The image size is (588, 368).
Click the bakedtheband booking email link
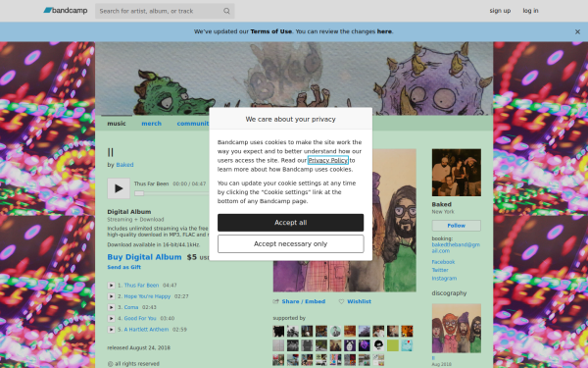456,248
